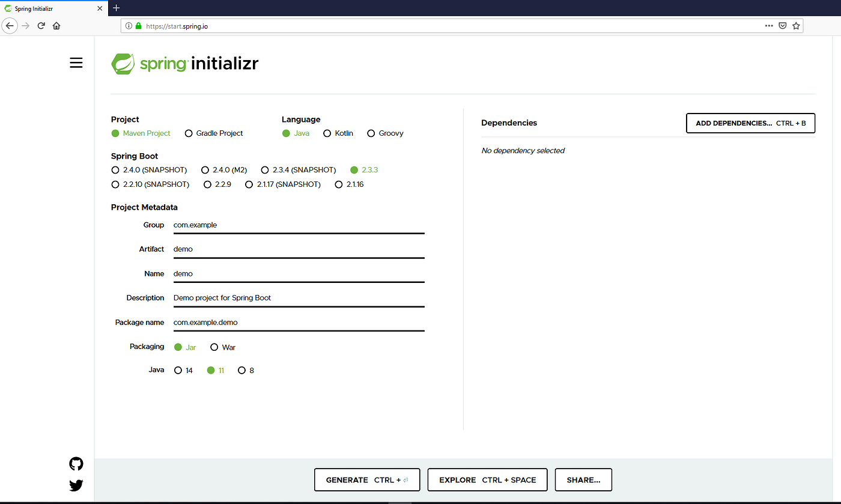Click the browser reload icon

(41, 26)
